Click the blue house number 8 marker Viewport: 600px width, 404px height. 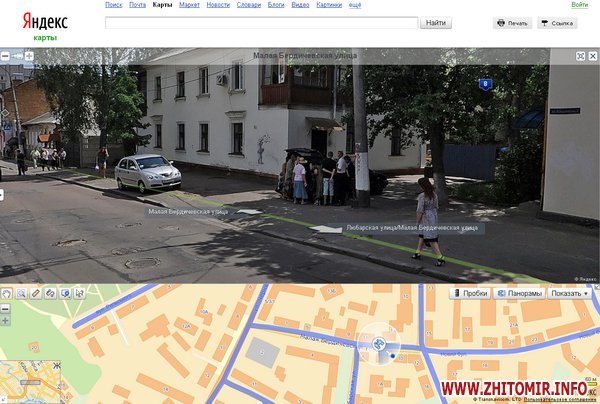(x=485, y=85)
